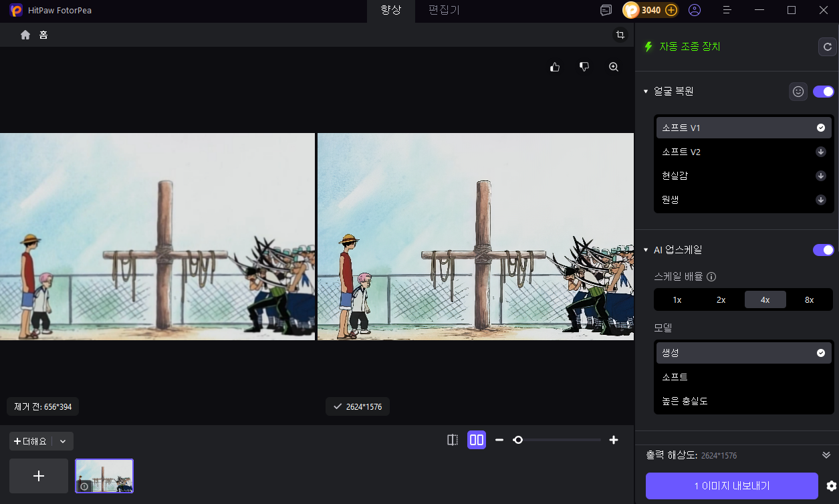Image resolution: width=839 pixels, height=504 pixels.
Task: Select 4x scale ratio
Action: tap(765, 299)
